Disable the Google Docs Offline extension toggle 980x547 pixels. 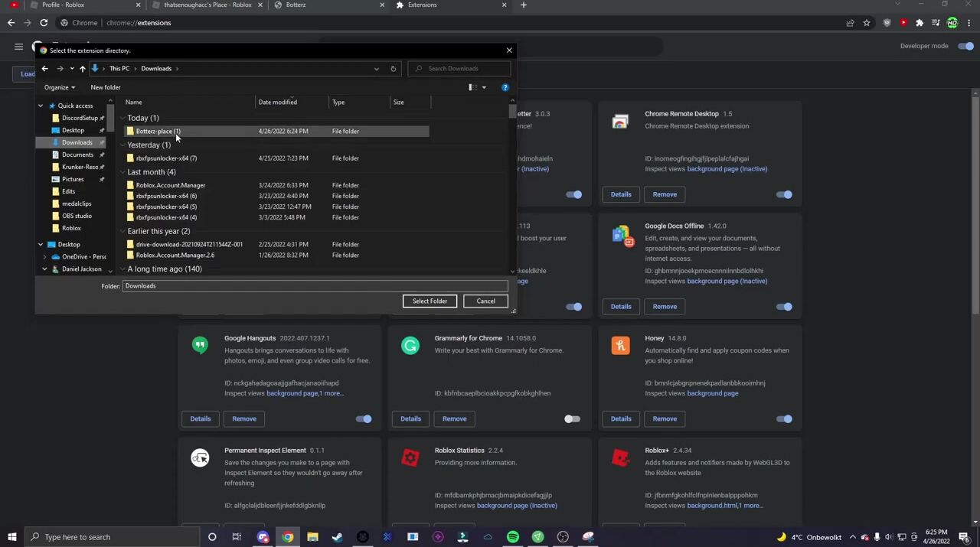784,307
